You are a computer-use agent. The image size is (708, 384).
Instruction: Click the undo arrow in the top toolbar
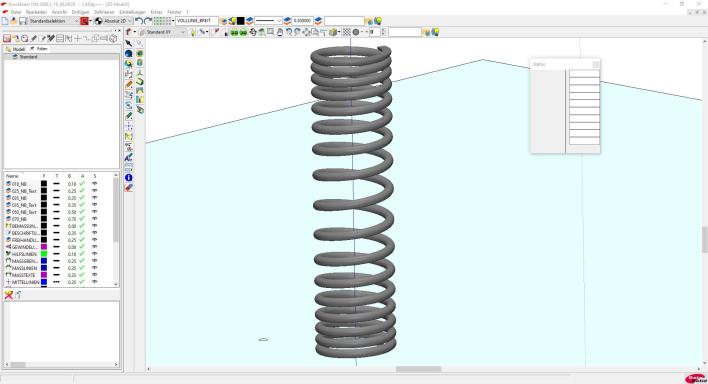click(x=139, y=21)
